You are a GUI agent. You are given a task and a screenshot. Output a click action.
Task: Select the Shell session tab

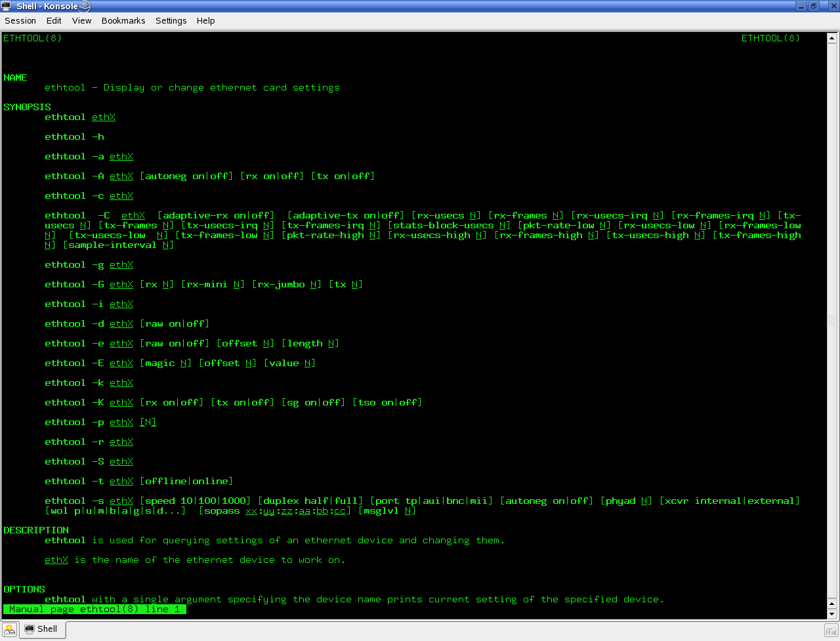pos(42,629)
